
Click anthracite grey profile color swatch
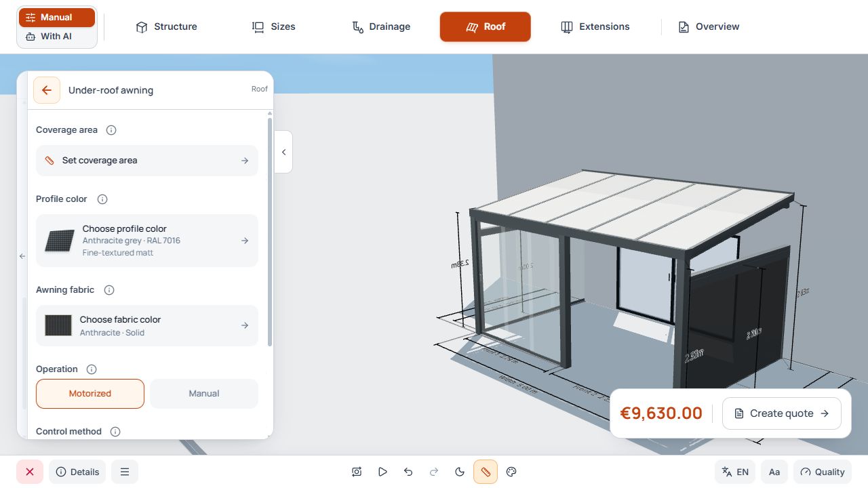click(x=60, y=241)
